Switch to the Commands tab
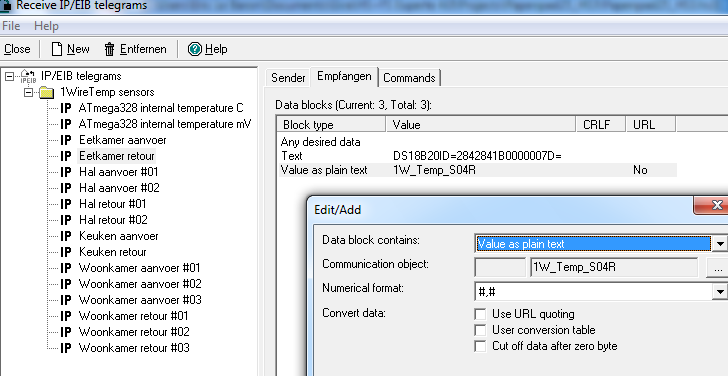 pyautogui.click(x=409, y=78)
